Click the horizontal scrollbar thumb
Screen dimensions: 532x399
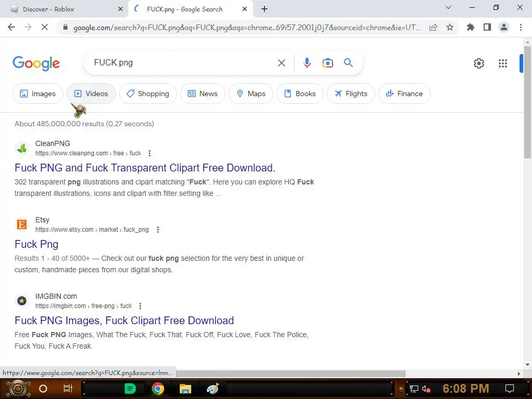click(x=291, y=374)
